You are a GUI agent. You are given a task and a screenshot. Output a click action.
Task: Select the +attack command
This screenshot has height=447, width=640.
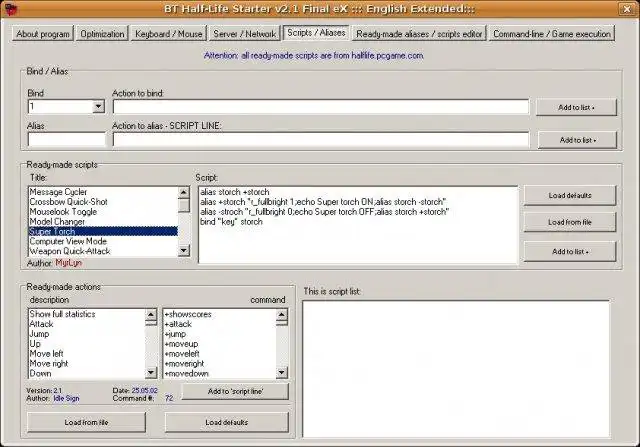220,324
